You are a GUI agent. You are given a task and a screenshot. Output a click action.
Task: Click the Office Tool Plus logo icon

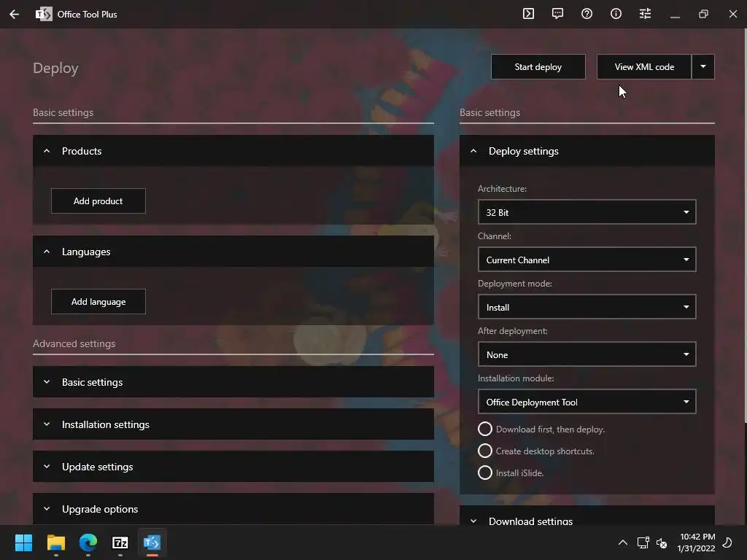point(44,15)
